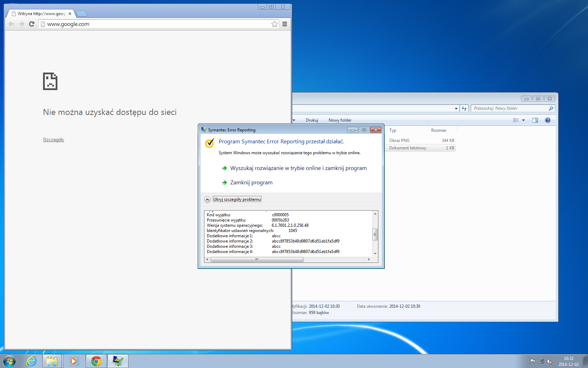588x368 pixels.
Task: Click the sad page error icon
Action: [x=50, y=81]
